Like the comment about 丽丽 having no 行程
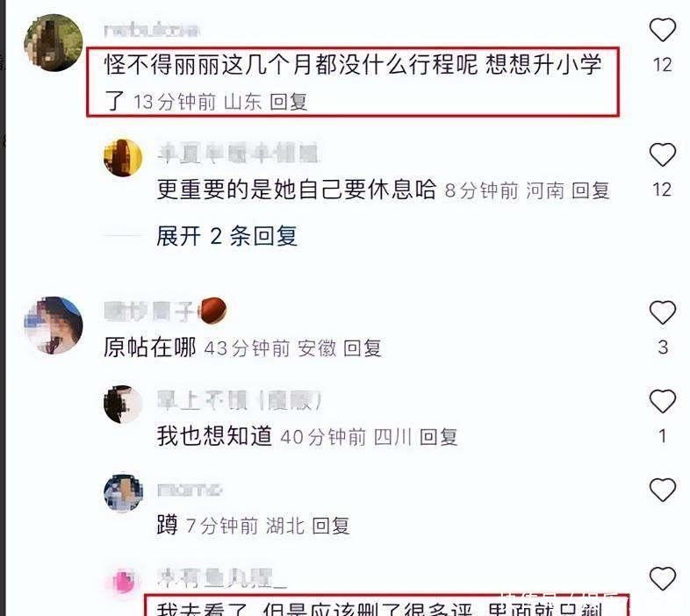Screen dimensions: 690x616 (662, 30)
